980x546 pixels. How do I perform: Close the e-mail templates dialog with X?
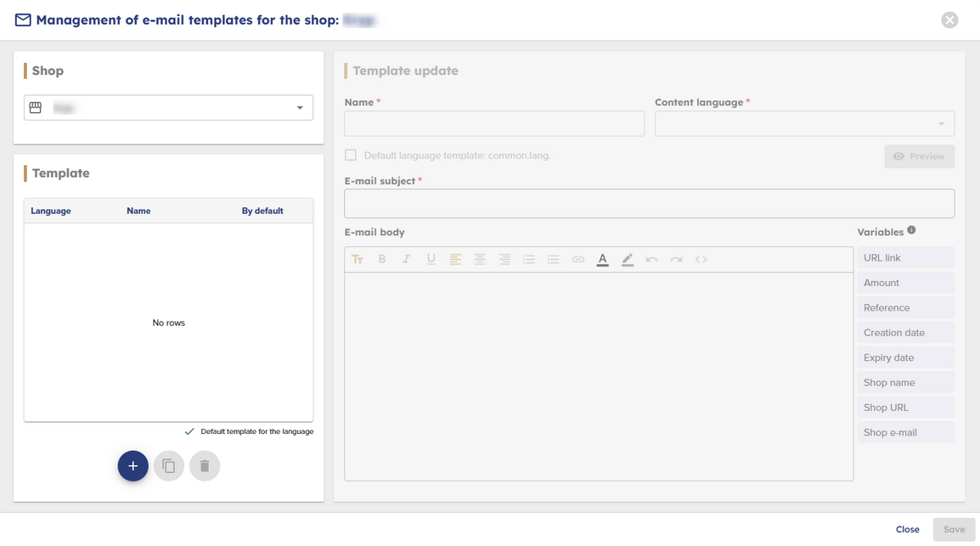pos(949,20)
